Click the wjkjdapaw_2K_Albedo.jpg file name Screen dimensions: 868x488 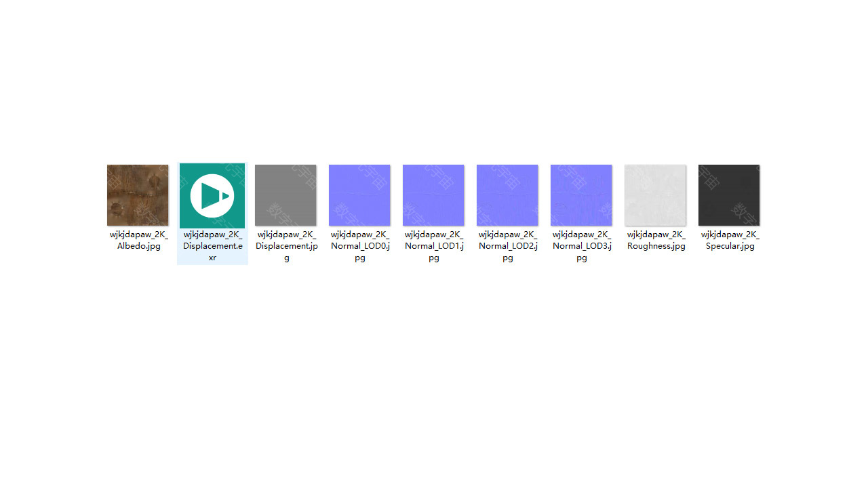pyautogui.click(x=138, y=241)
